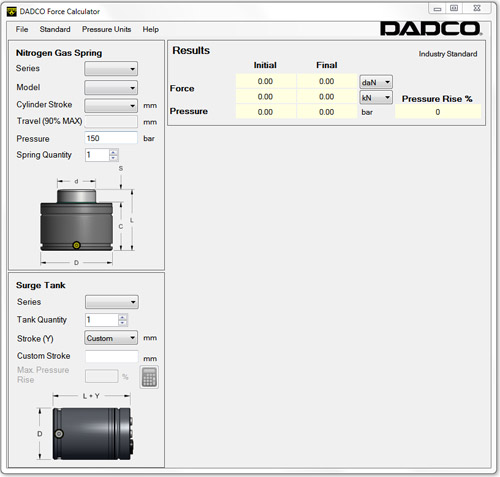Select the Initial Force kN value

(x=265, y=97)
